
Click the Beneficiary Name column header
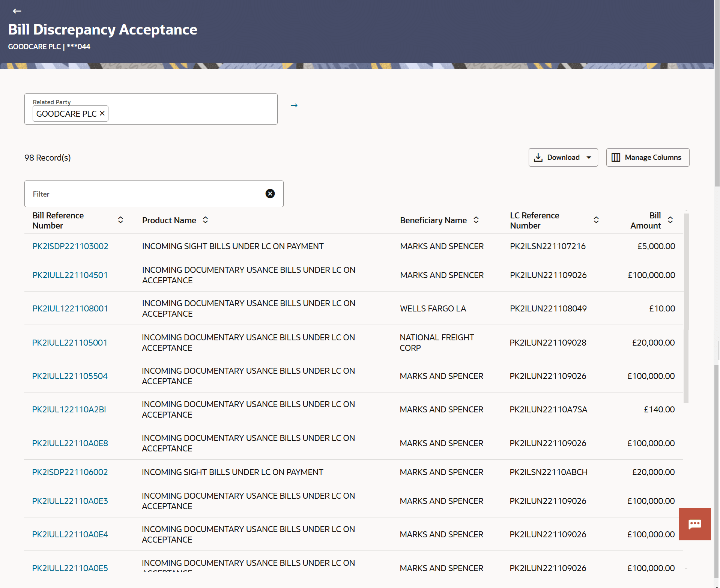pyautogui.click(x=433, y=220)
